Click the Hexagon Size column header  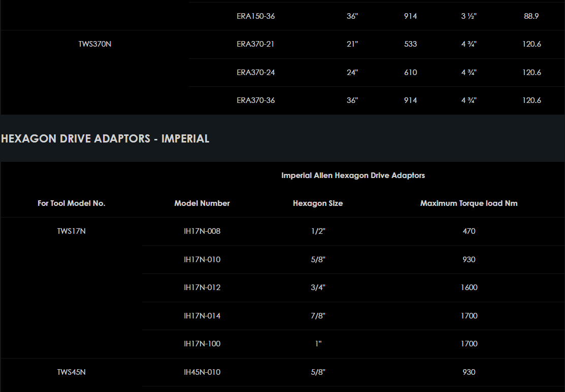pyautogui.click(x=318, y=203)
